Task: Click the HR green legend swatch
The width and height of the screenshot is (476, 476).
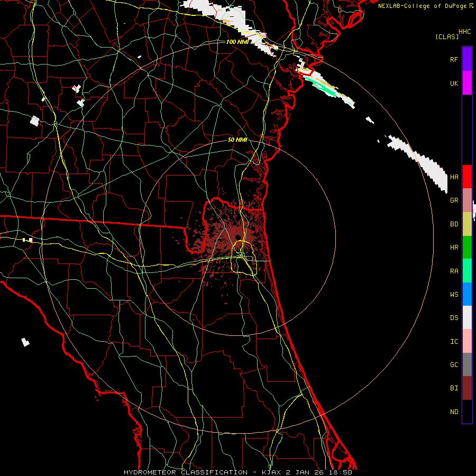Action: pos(467,247)
